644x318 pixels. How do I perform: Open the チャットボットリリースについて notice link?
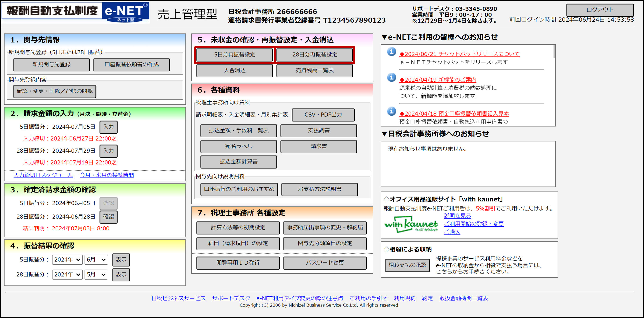pos(460,54)
